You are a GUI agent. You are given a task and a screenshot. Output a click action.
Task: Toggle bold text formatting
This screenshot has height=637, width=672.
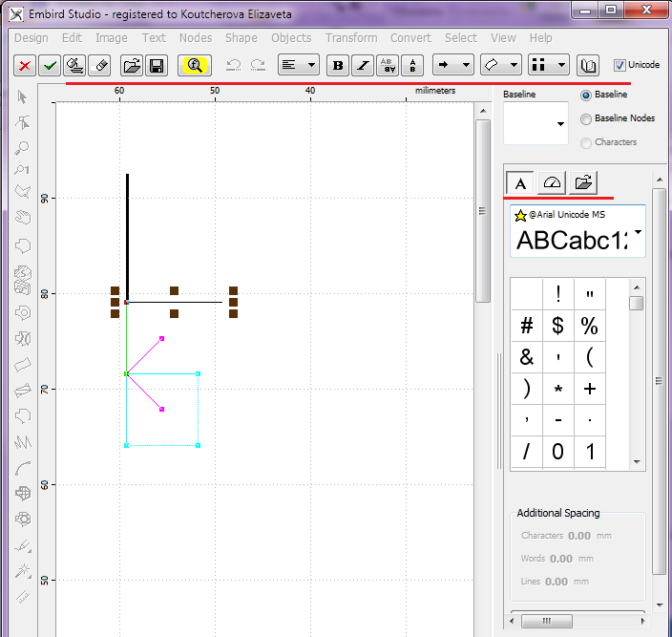click(x=338, y=65)
